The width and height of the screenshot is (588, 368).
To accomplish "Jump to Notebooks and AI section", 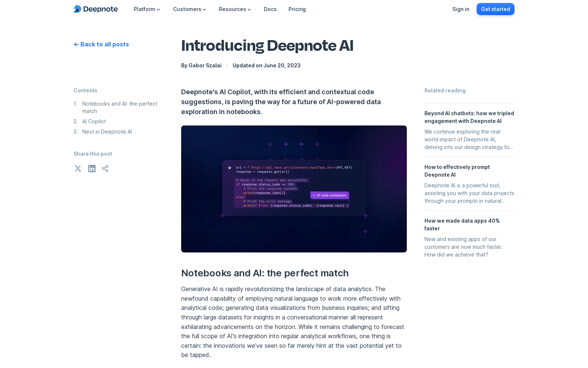I will point(120,107).
